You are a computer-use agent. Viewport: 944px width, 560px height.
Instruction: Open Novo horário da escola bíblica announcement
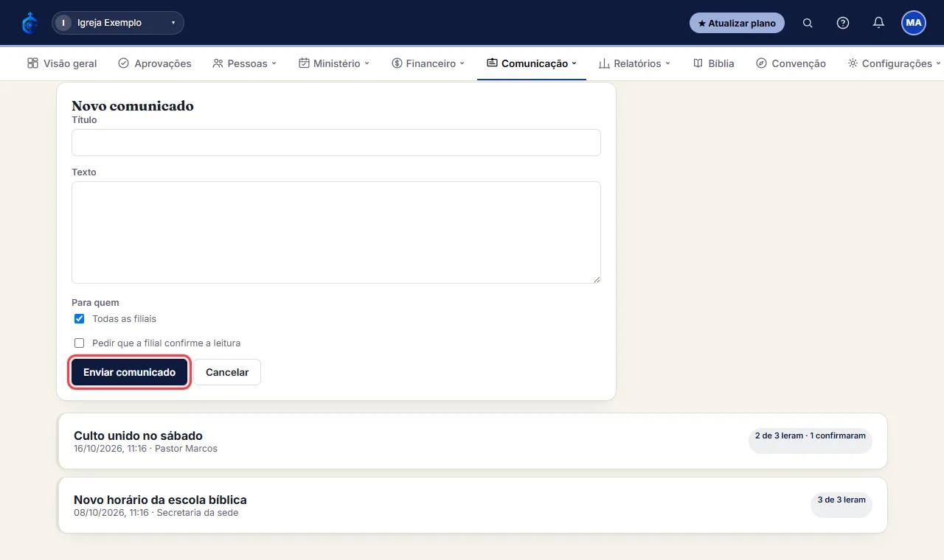point(472,505)
